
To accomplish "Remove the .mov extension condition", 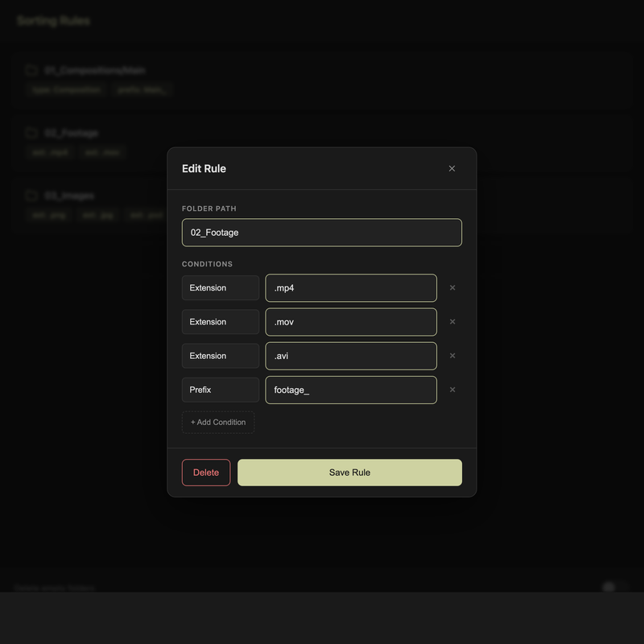I will (452, 321).
